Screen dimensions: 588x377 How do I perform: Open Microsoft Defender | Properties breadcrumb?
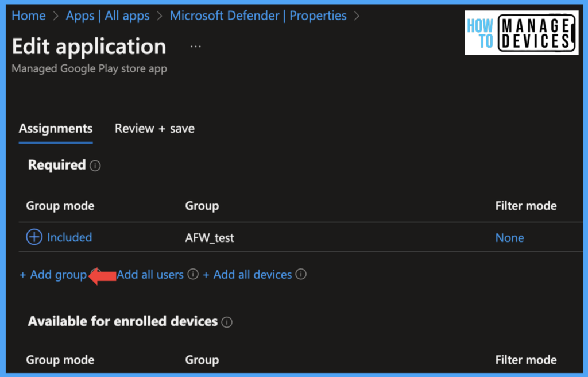pos(258,16)
